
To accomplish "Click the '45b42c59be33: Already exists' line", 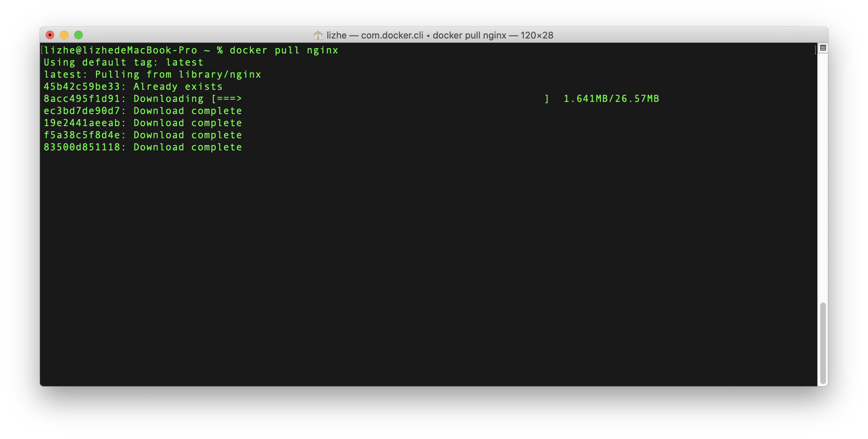I will click(x=133, y=87).
